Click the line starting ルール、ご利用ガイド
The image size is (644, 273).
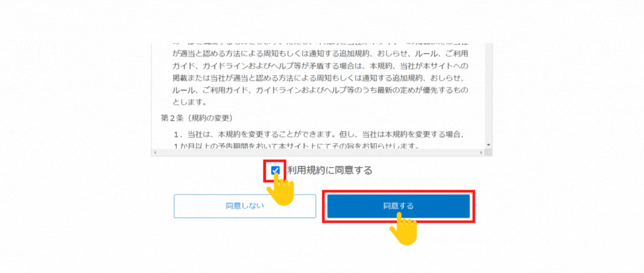(321, 89)
